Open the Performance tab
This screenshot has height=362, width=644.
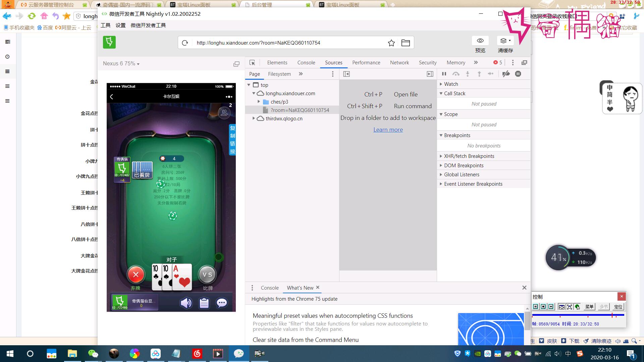click(366, 63)
